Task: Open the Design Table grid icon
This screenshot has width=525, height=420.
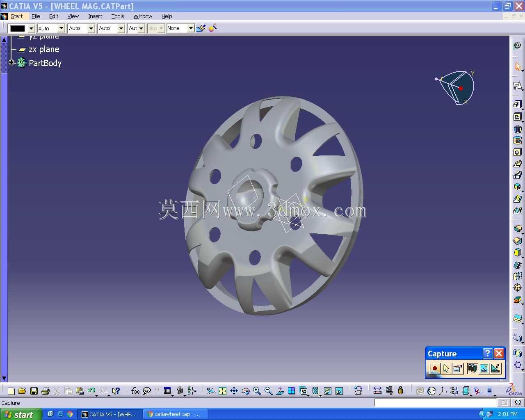Action: [167, 391]
